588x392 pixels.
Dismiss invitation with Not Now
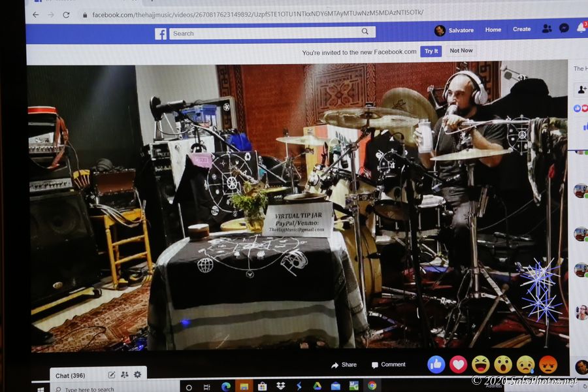coord(461,51)
